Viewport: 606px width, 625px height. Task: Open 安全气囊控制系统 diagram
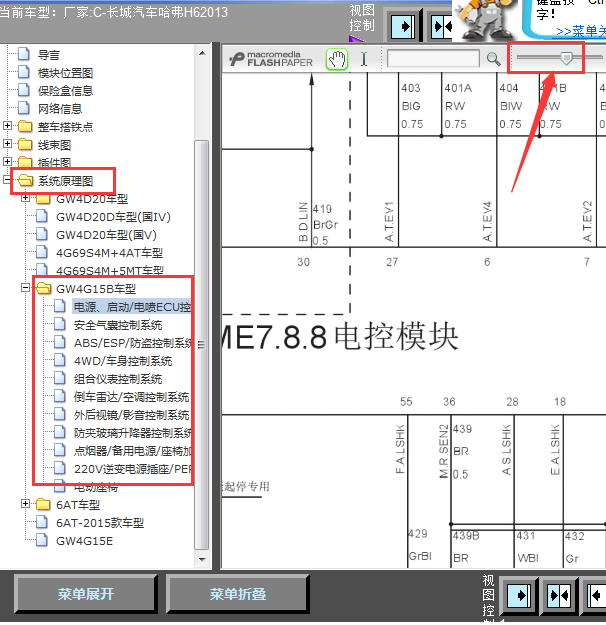118,325
